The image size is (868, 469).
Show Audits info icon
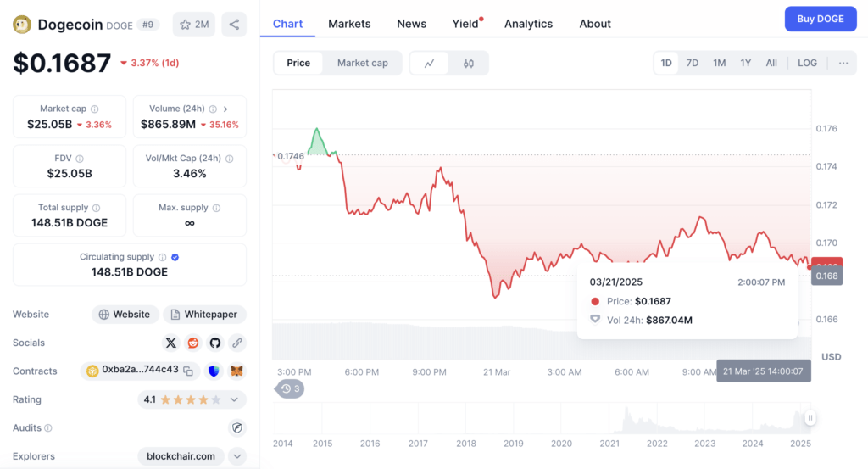point(48,428)
